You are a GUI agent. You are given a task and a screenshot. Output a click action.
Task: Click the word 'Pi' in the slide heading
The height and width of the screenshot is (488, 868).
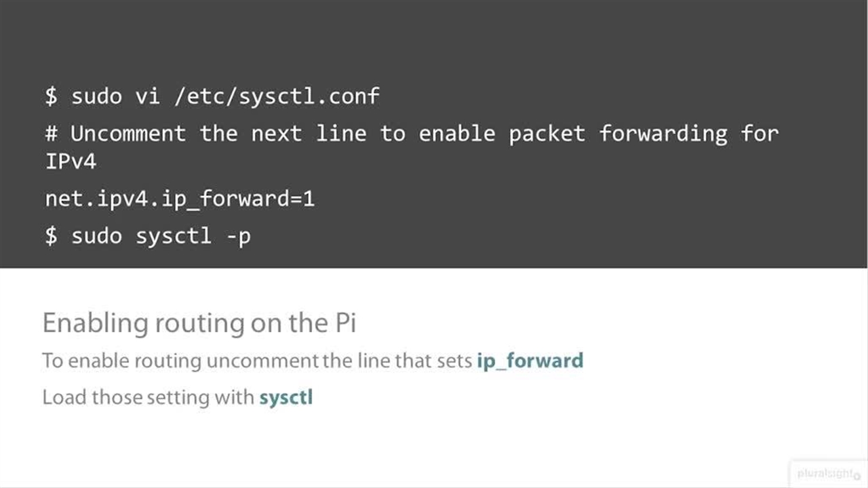[346, 323]
